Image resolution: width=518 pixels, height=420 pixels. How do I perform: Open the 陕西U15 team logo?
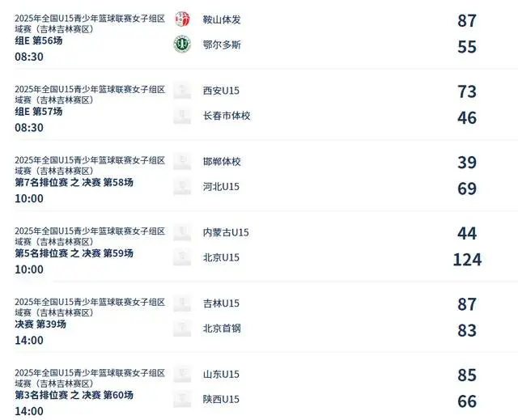coord(182,399)
